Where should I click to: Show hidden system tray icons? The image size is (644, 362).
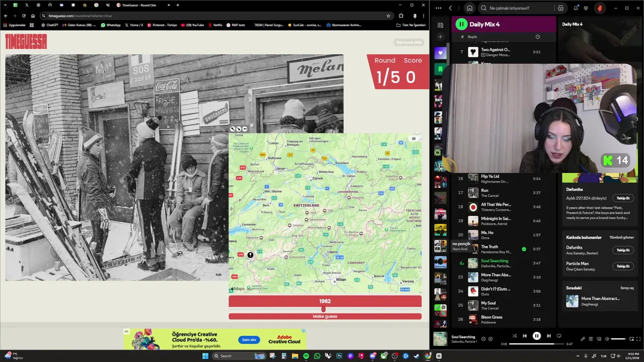pyautogui.click(x=578, y=356)
